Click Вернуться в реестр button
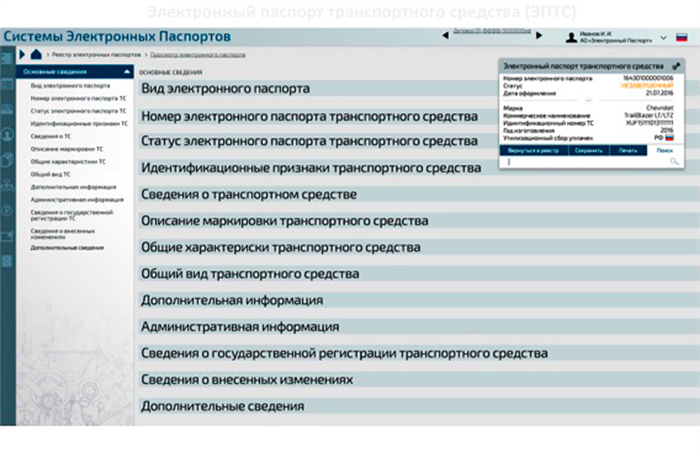 [533, 150]
